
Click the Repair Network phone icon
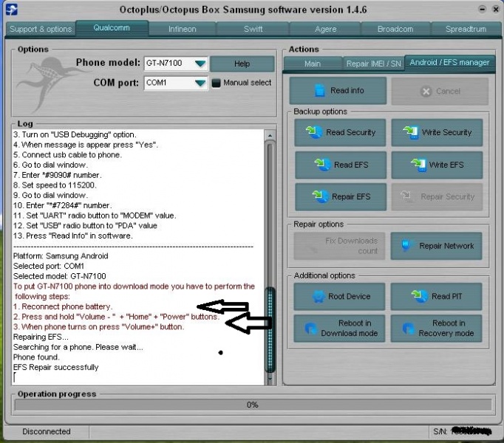coord(406,246)
